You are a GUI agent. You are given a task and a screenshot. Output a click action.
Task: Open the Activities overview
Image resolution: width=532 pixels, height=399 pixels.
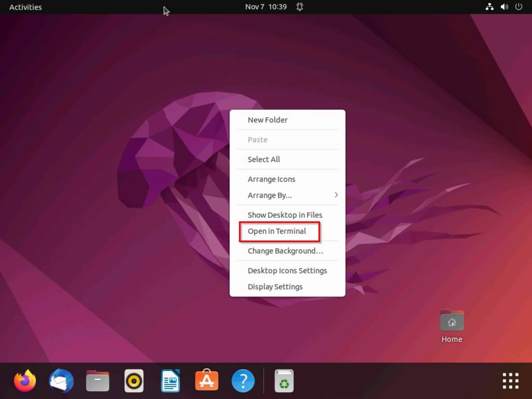coord(25,7)
